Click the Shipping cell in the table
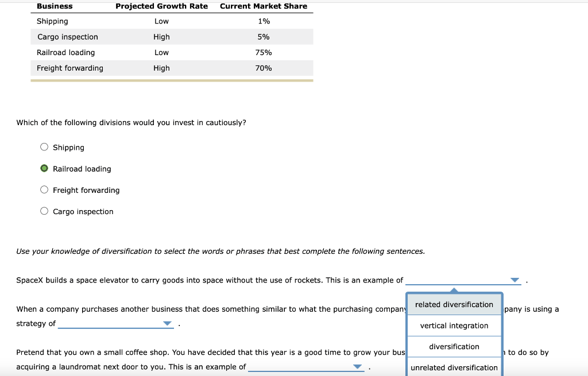The width and height of the screenshot is (588, 376). pyautogui.click(x=52, y=21)
